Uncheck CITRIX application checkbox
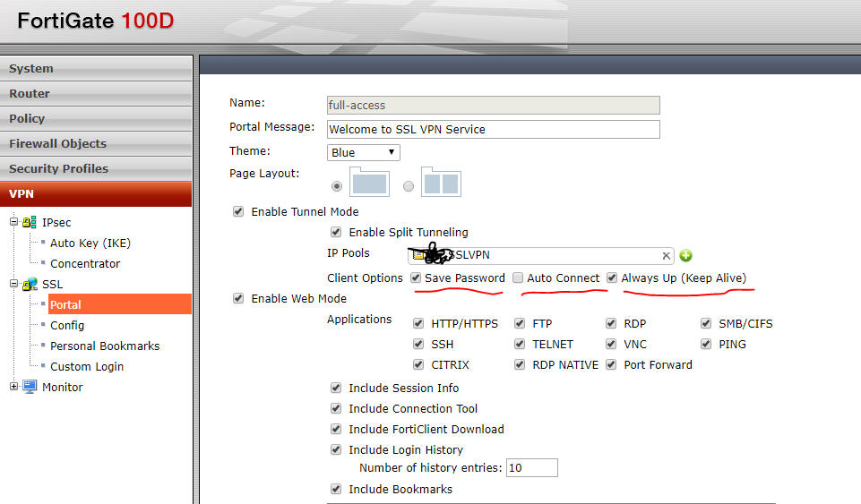The height and width of the screenshot is (504, 861). point(418,364)
